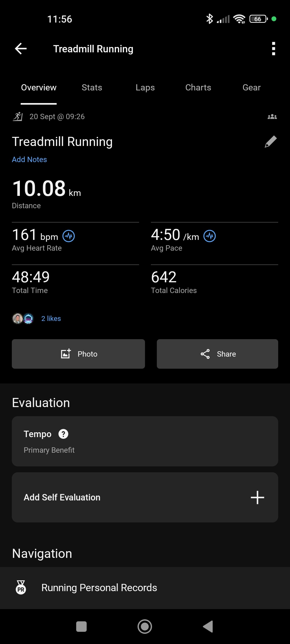Switch to the Stats tab
Screen dimensions: 290x644
pos(92,87)
